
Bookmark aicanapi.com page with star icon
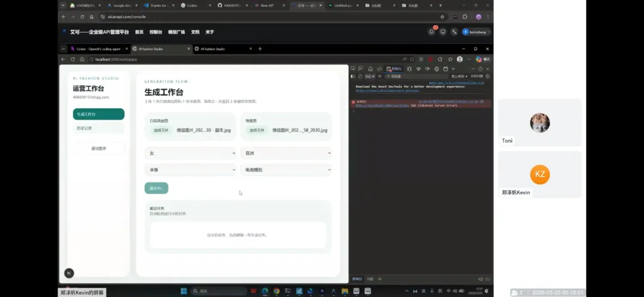[442, 17]
